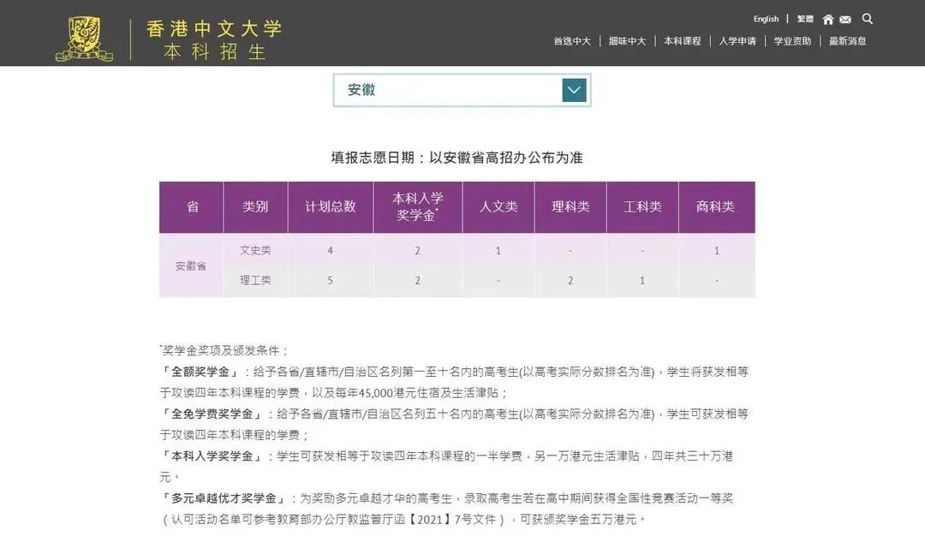Viewport: 925px width, 560px height.
Task: Open search with the magnifier icon
Action: 867,19
